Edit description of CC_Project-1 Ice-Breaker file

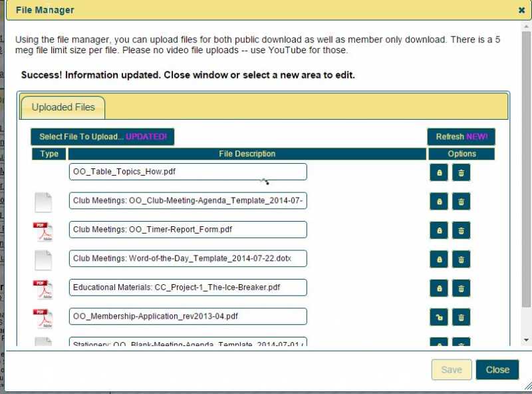click(188, 288)
